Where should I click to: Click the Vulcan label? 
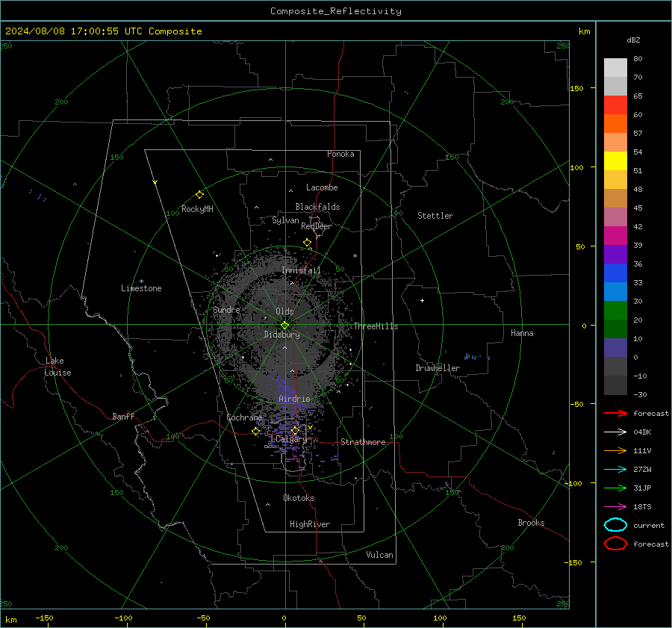click(x=380, y=555)
